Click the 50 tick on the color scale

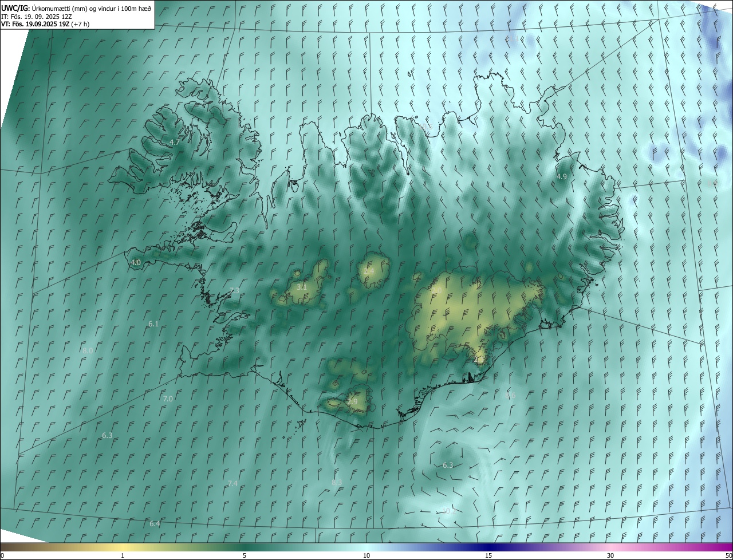click(x=728, y=555)
